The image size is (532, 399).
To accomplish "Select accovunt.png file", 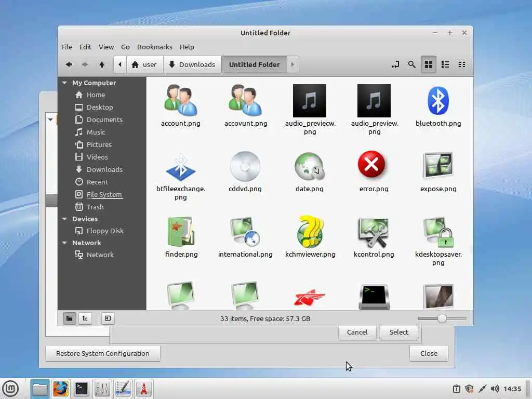I will (x=245, y=105).
